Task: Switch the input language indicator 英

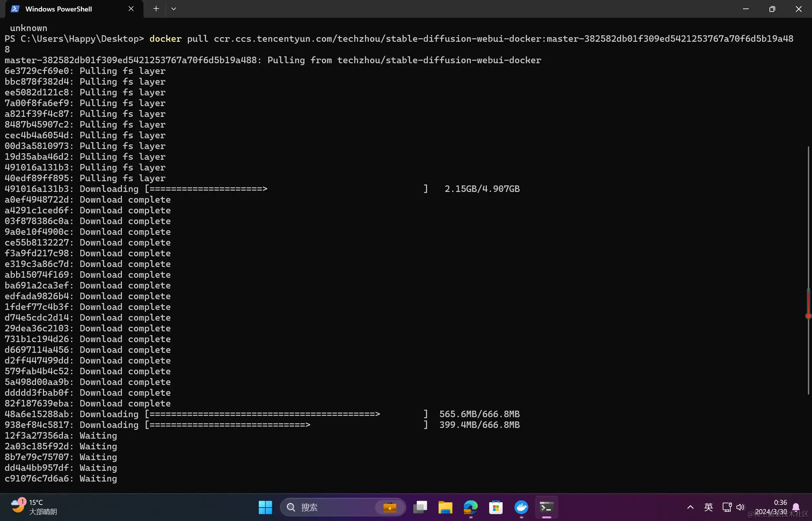Action: tap(708, 507)
